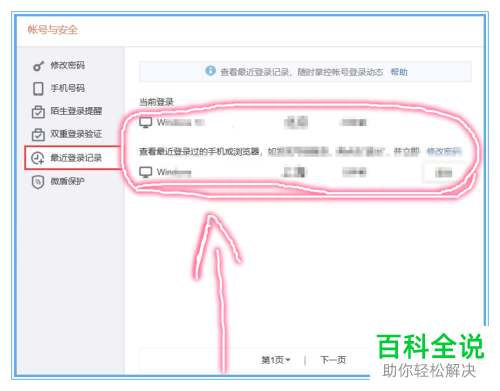Click the Windows device name in recent logins
The image size is (500, 391).
point(174,172)
